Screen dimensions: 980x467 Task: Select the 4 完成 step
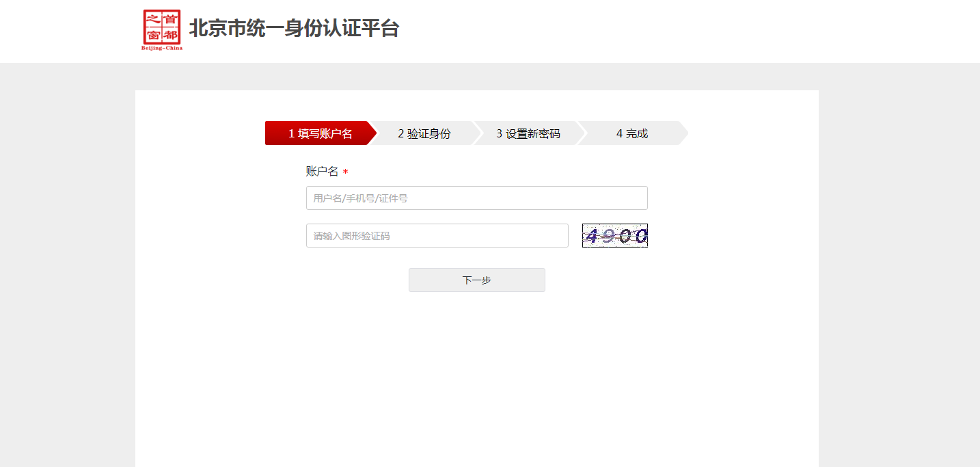tap(632, 133)
